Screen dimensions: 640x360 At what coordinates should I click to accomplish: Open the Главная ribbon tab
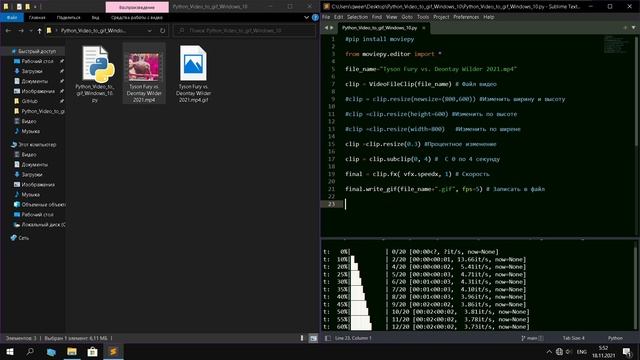(x=37, y=18)
